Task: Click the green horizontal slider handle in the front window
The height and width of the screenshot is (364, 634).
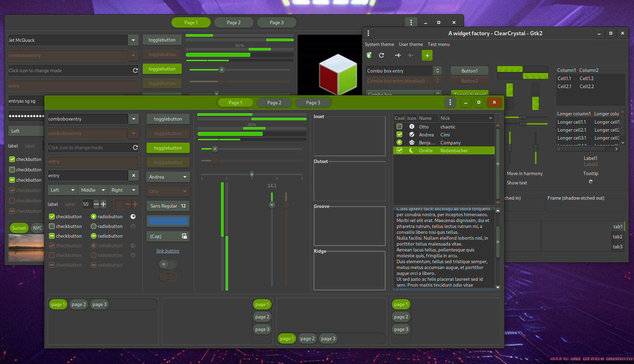Action: coord(215,149)
